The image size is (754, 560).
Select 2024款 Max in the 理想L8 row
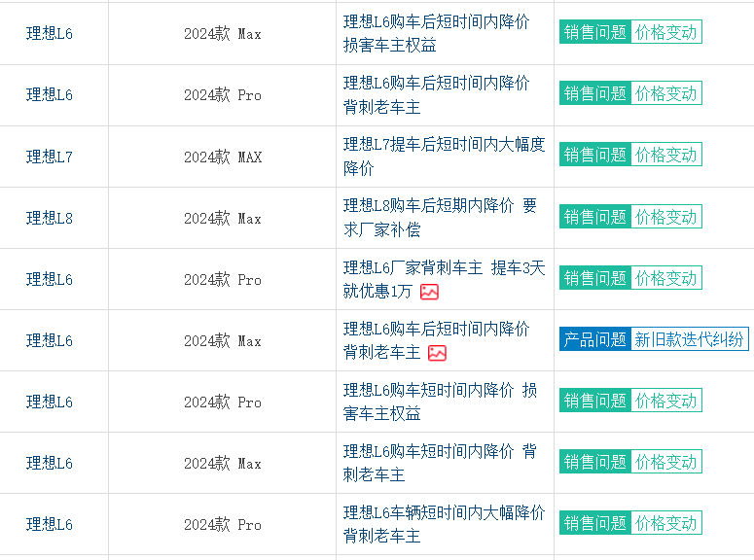tap(223, 218)
